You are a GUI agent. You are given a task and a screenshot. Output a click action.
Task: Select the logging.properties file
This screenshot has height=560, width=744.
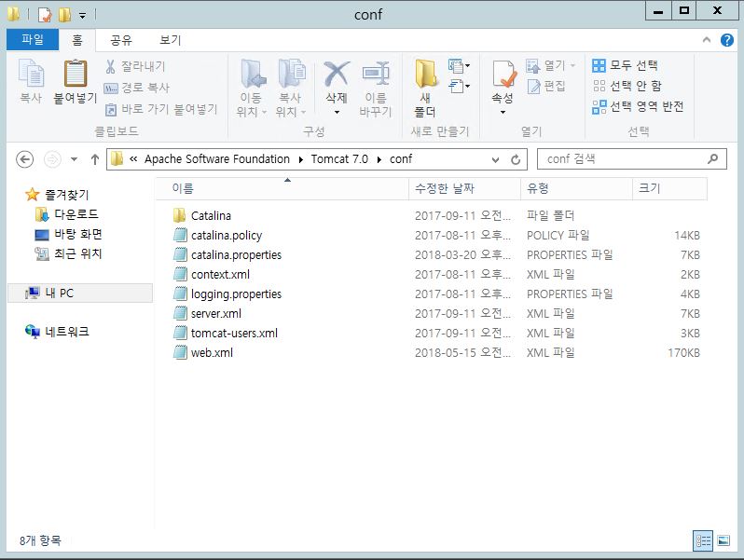[x=236, y=294]
